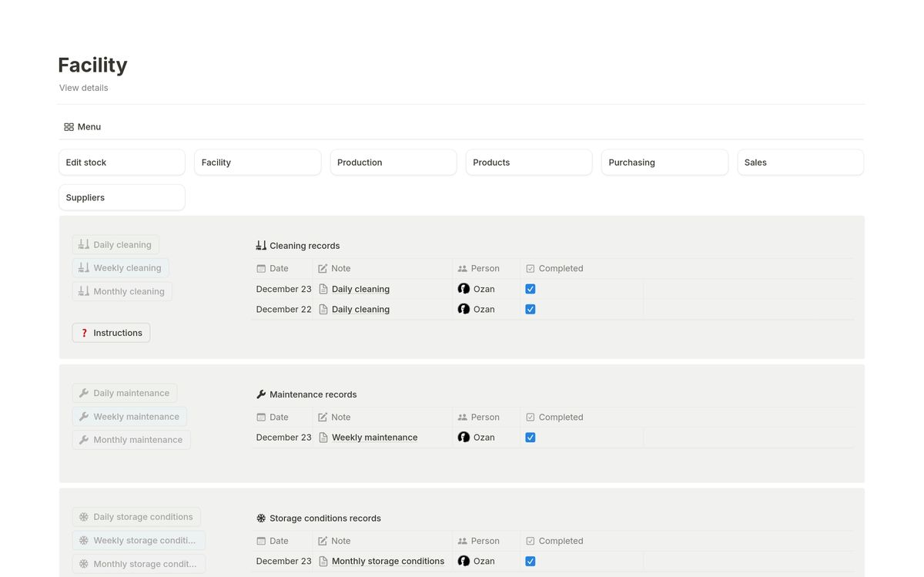Toggle Completed checkbox for December 22 cleaning

[530, 309]
